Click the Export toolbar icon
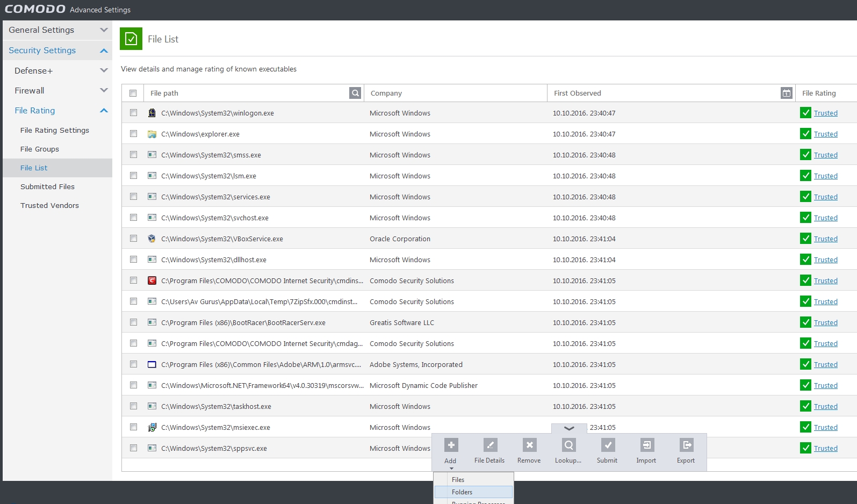This screenshot has width=857, height=504. point(686,445)
